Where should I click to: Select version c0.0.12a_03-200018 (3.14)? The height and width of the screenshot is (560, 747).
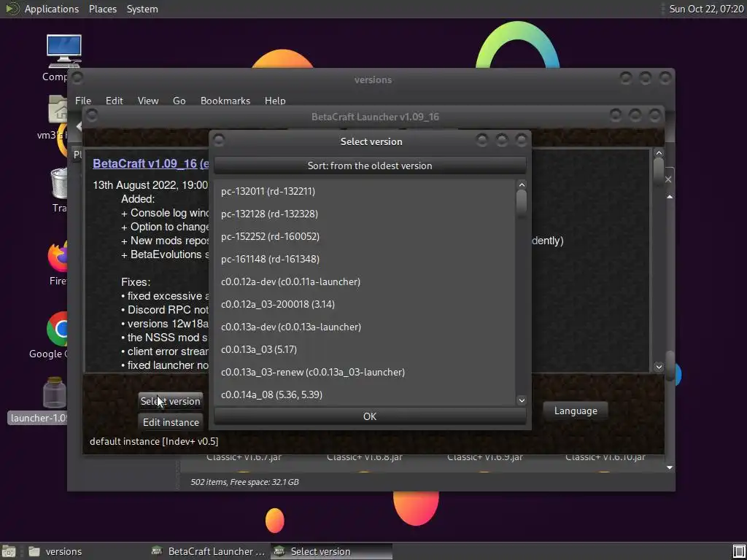[365, 304]
